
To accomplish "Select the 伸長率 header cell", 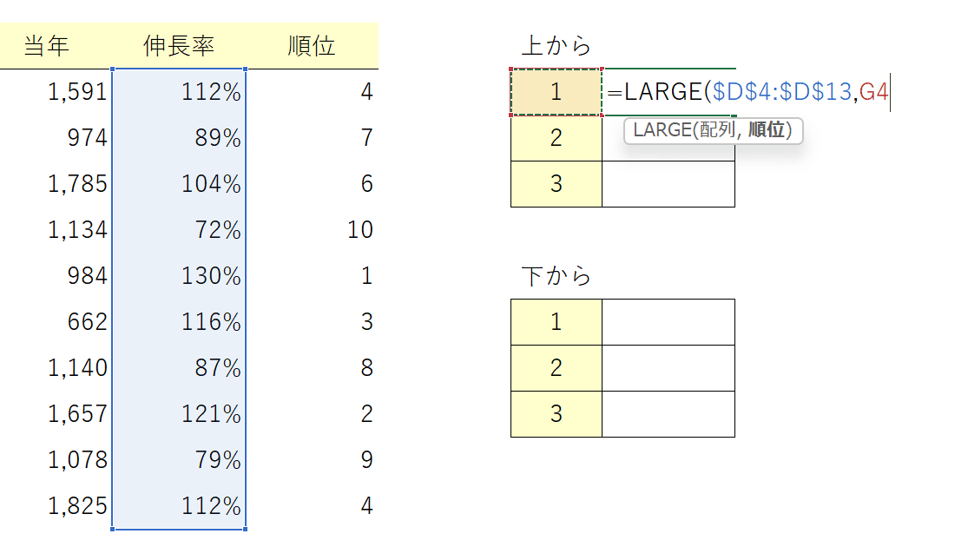I will point(179,46).
